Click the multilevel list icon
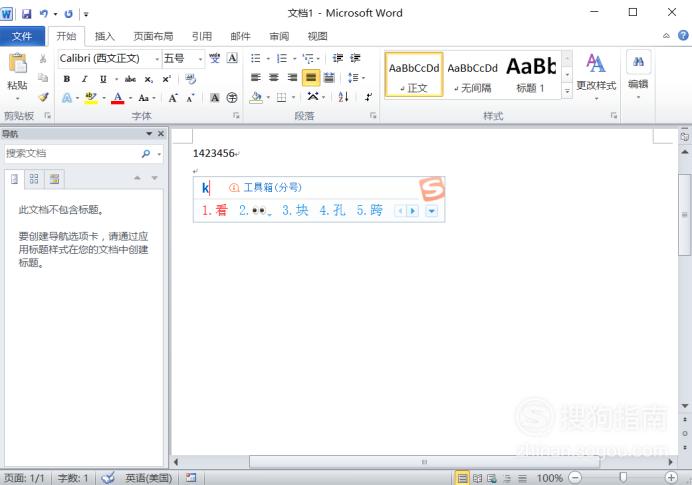Screen dimensions: 692x485 click(308, 58)
